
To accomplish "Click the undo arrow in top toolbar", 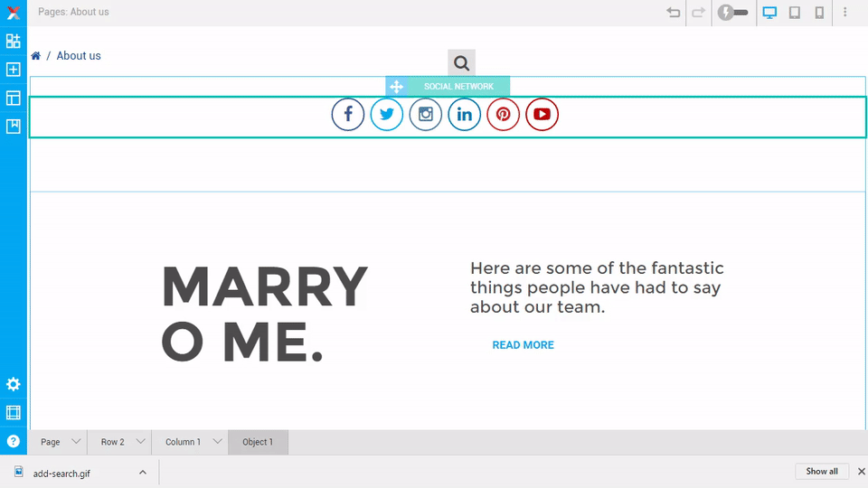I will [x=673, y=13].
